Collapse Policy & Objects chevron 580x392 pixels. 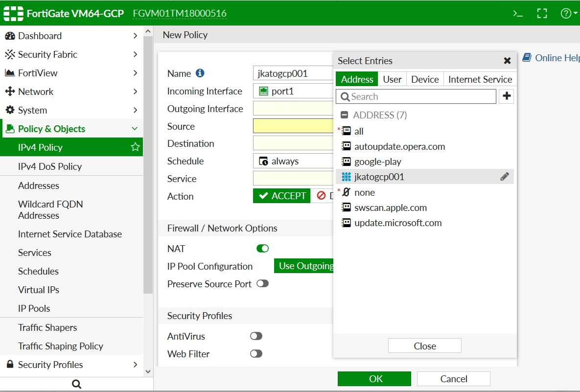pos(135,129)
